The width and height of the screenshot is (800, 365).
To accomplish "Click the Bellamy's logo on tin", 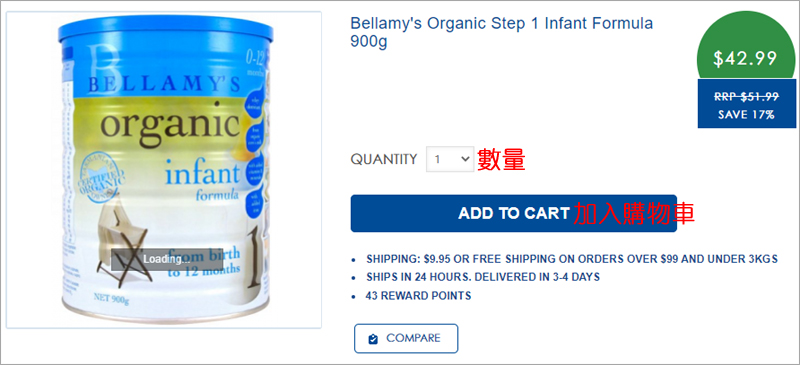I will click(x=162, y=71).
